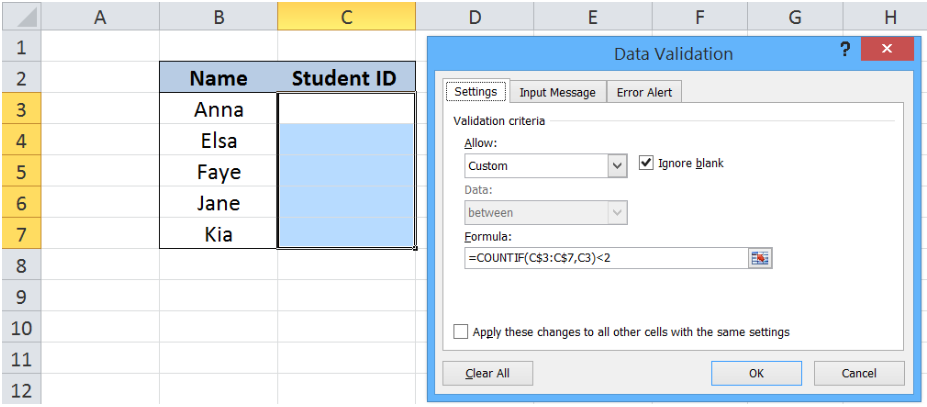
Task: Select the cell containing Kia
Action: point(219,234)
